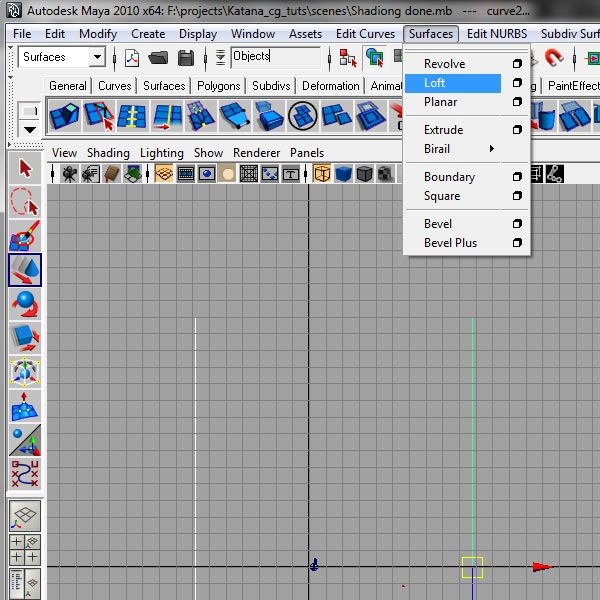Click the red X-axis manipulator arrow

point(543,567)
